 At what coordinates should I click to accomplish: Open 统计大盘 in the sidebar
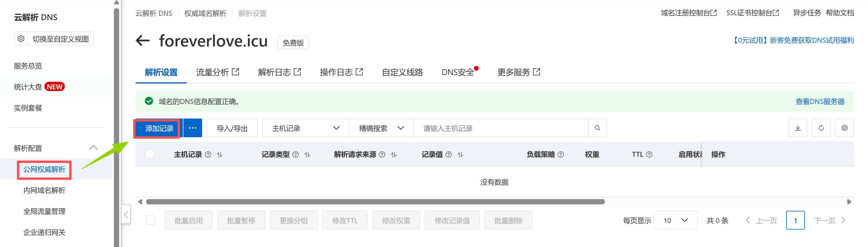[x=28, y=87]
